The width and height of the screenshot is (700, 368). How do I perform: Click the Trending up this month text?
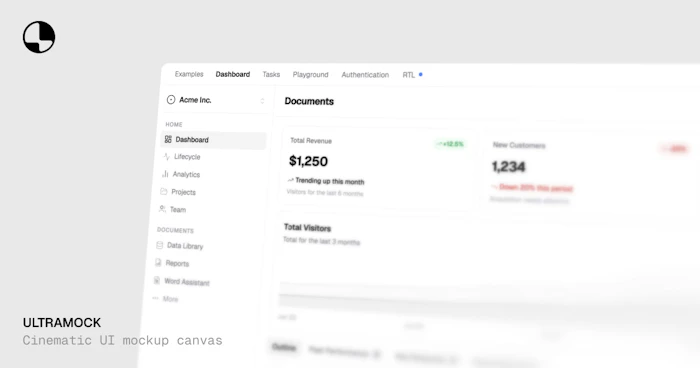click(x=329, y=181)
